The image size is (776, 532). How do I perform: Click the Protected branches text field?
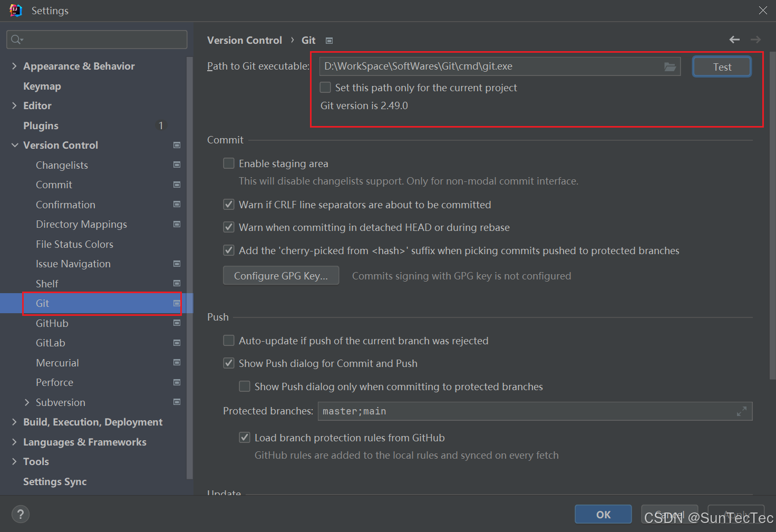(x=535, y=411)
